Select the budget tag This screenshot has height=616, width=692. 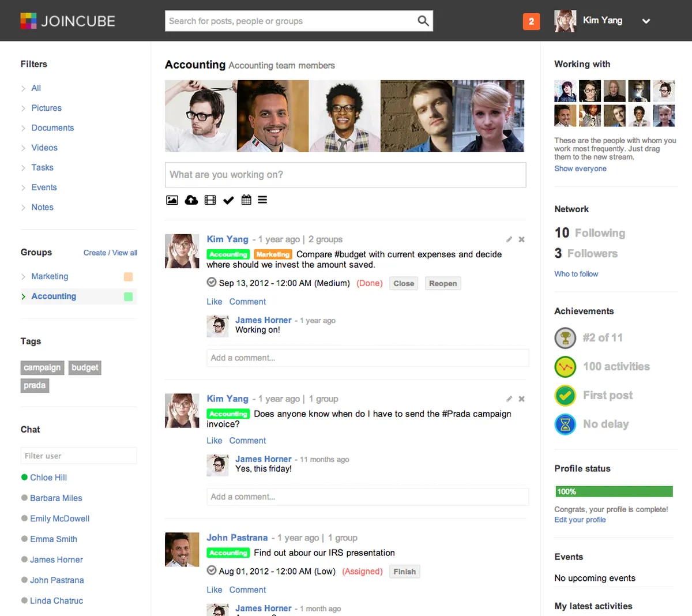tap(85, 367)
